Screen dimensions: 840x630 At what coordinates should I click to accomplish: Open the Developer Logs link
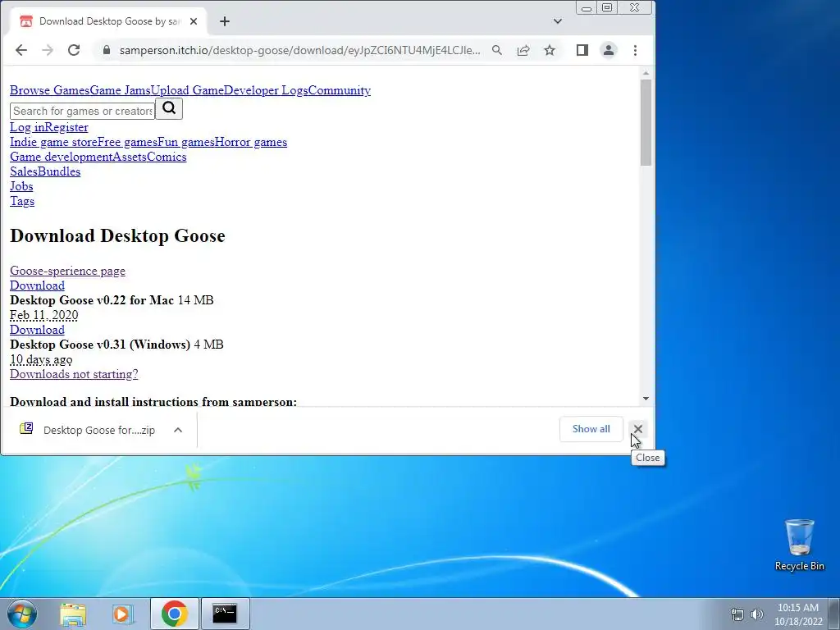tap(266, 90)
